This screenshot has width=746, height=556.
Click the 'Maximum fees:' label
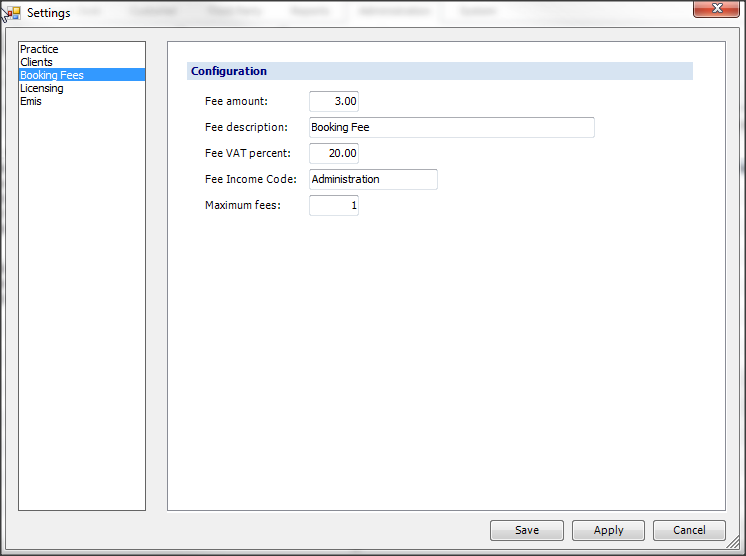pos(243,205)
